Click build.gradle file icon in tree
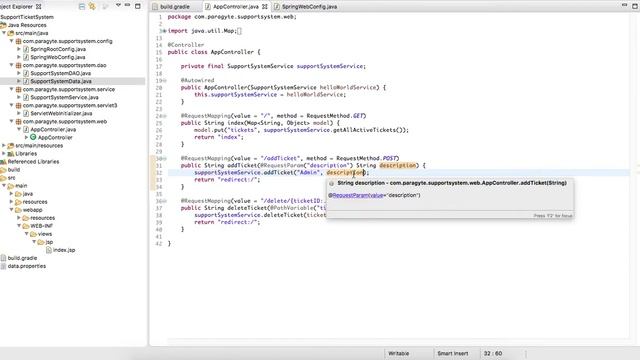640x360 pixels. (3, 258)
